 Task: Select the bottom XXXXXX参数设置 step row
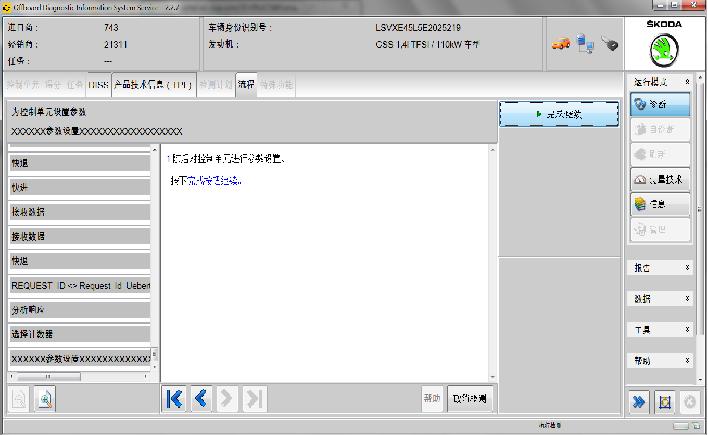pos(79,359)
